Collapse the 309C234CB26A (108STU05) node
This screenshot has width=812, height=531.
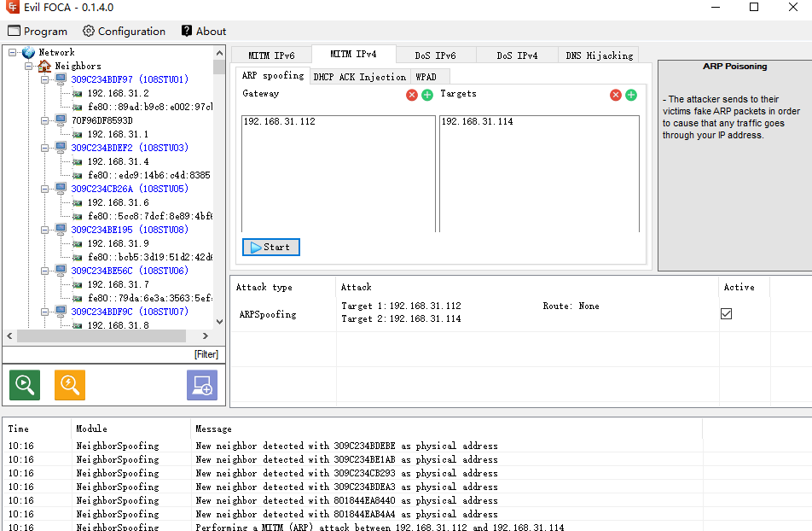tap(45, 190)
